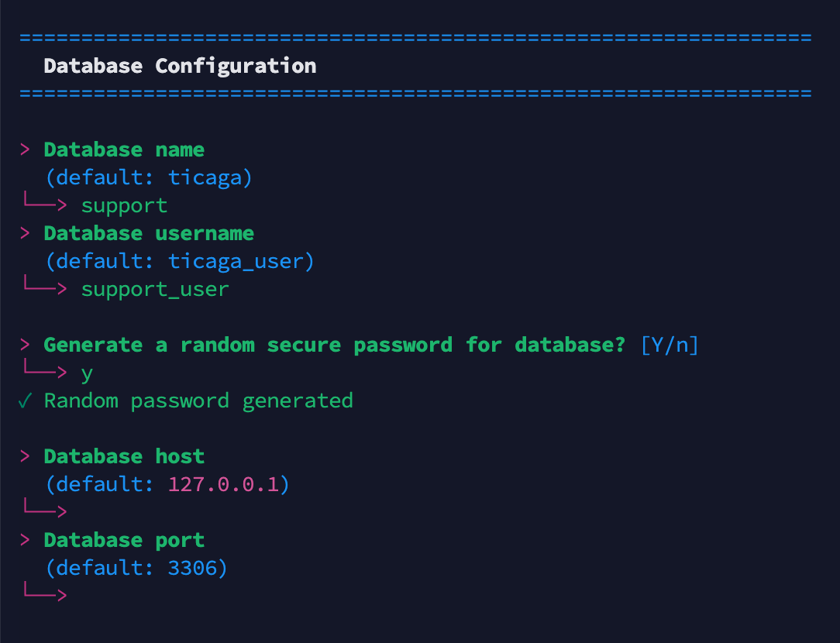Click the 'default: ticaga_user' hint text
The width and height of the screenshot is (840, 643).
pyautogui.click(x=180, y=262)
